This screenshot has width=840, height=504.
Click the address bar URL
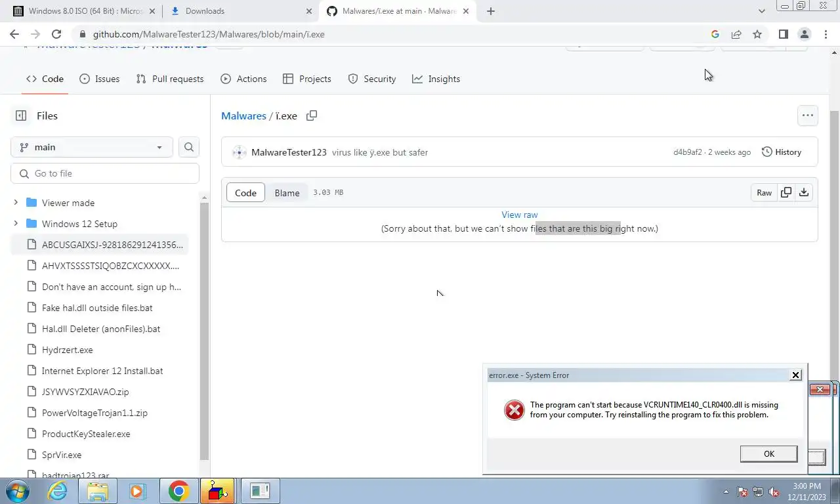click(208, 34)
